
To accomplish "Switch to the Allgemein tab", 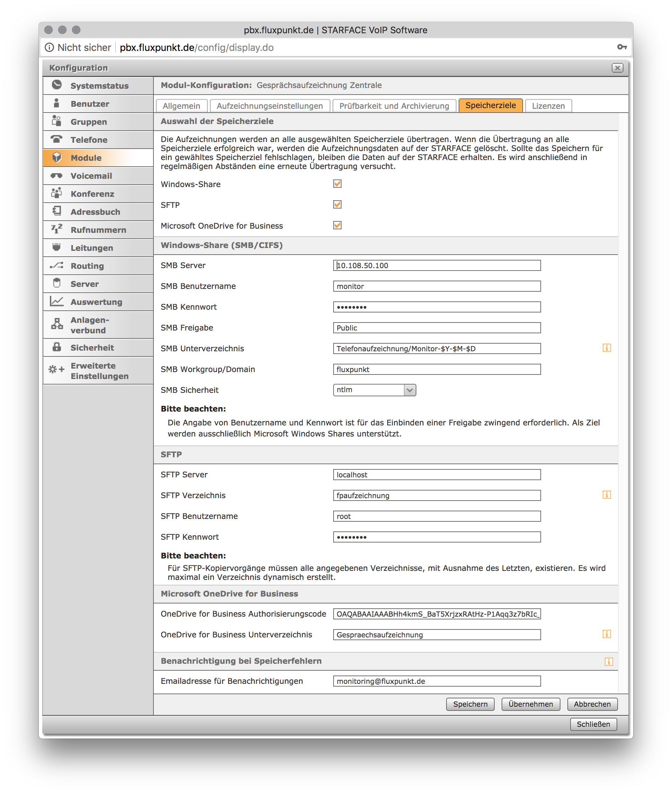I will click(181, 106).
